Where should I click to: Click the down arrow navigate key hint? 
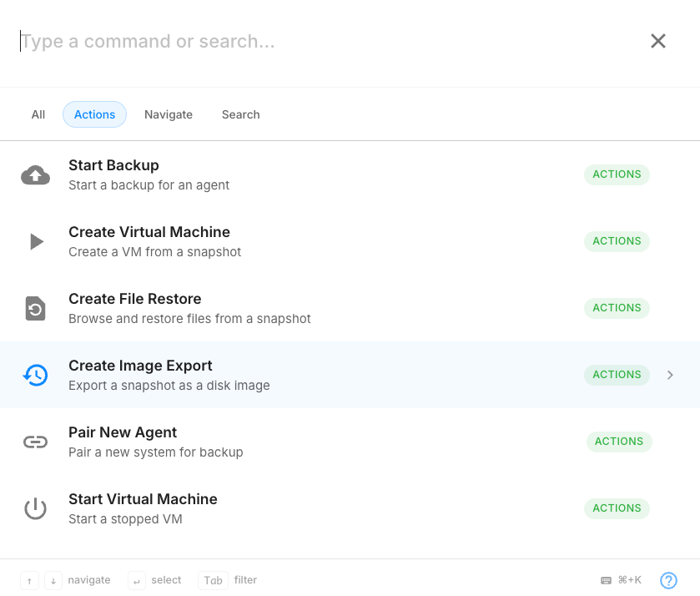(x=53, y=580)
